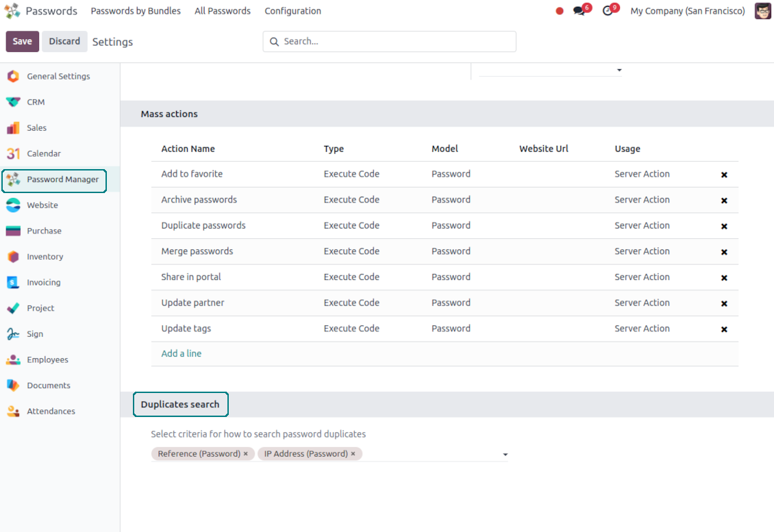Delete the Update partner action row
This screenshot has width=774, height=532.
(724, 303)
